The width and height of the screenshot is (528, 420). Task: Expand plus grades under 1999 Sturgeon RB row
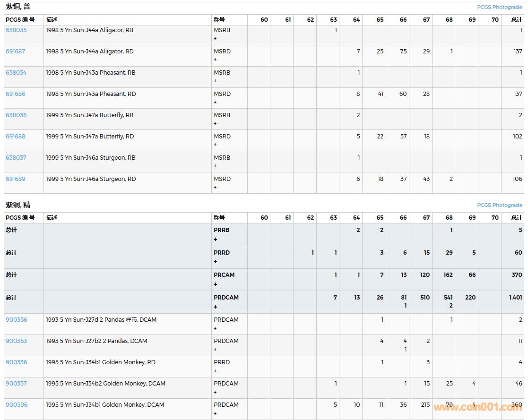215,166
